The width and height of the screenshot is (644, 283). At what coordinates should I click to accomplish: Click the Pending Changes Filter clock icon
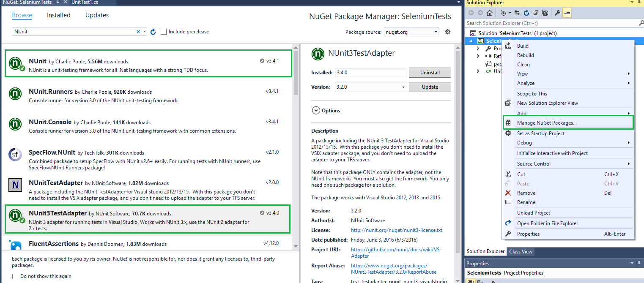(503, 13)
